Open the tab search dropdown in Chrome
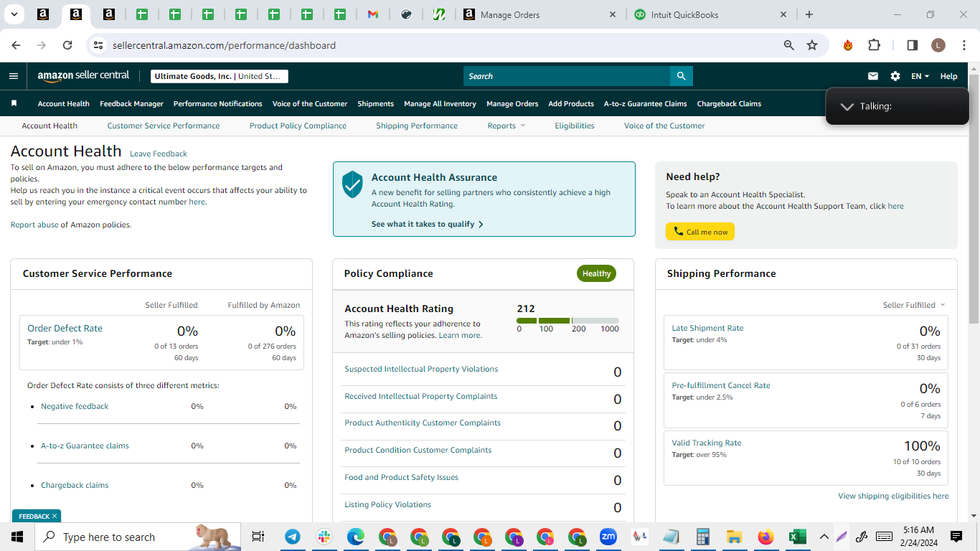Screen dimensions: 980x551 tap(14, 14)
